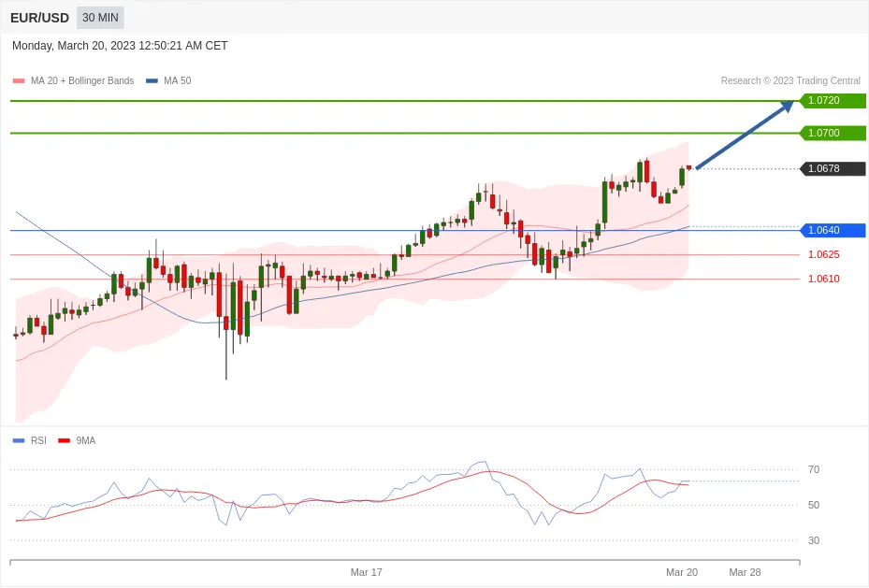Click the 9MA legend color swatch
This screenshot has height=588, width=869.
tap(65, 440)
